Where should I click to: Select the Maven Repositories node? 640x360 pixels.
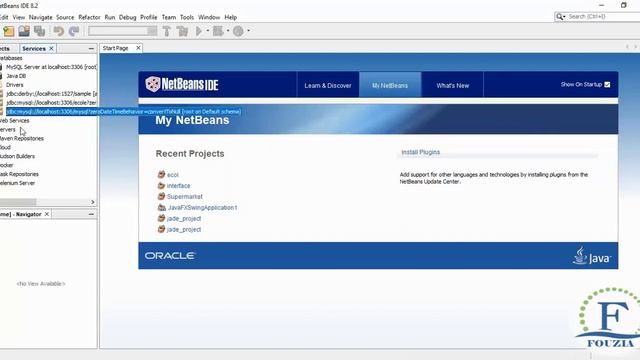coord(22,139)
